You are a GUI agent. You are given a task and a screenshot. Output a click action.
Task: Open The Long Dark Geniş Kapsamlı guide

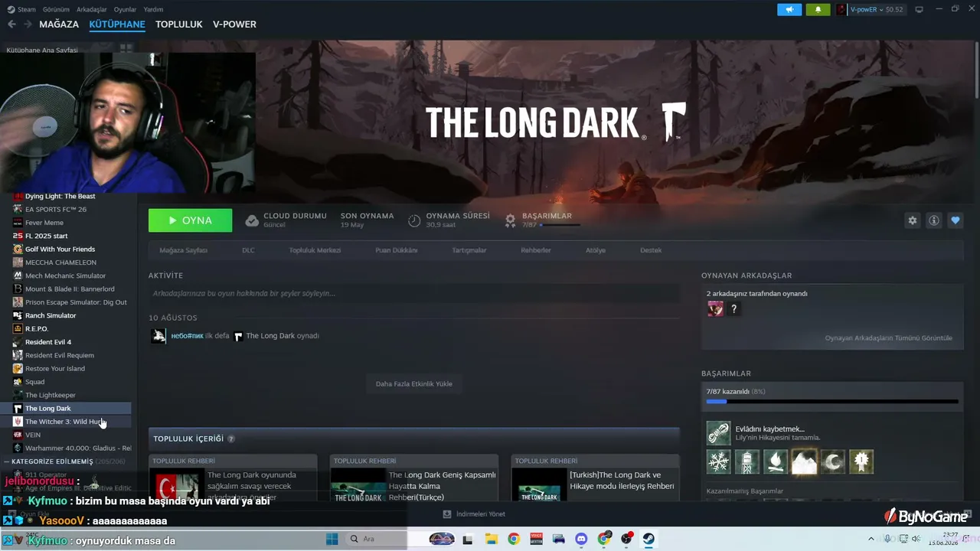(413, 479)
